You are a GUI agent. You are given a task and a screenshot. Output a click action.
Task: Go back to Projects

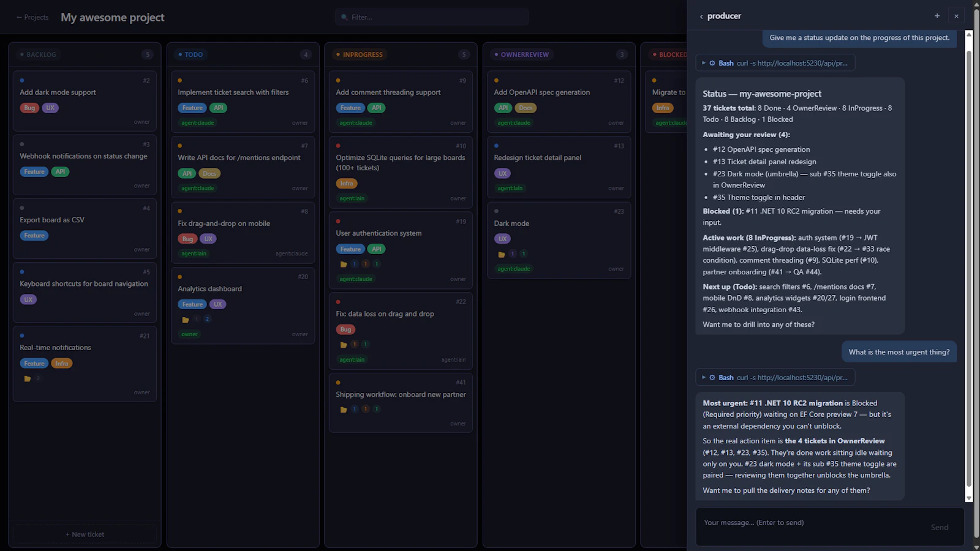point(32,17)
